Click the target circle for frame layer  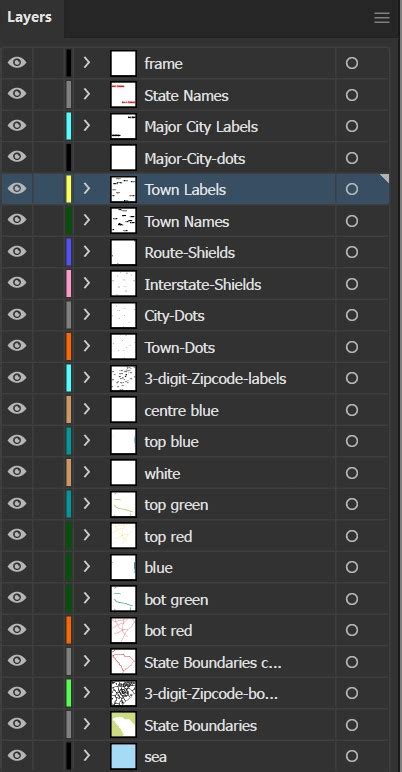coord(352,64)
